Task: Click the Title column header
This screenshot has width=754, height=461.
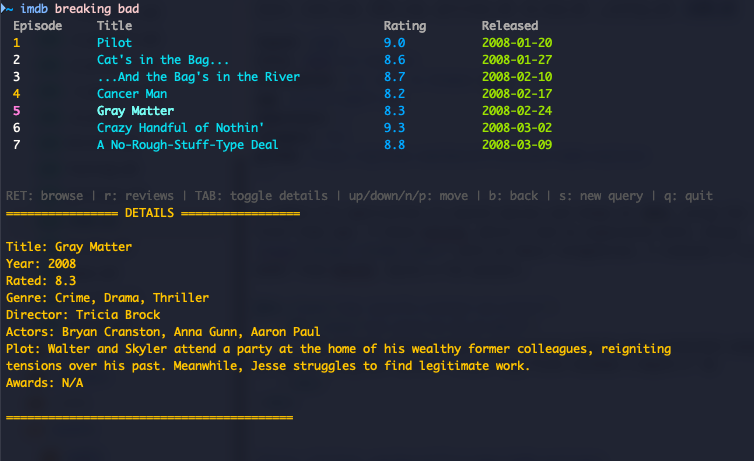Action: pos(114,26)
